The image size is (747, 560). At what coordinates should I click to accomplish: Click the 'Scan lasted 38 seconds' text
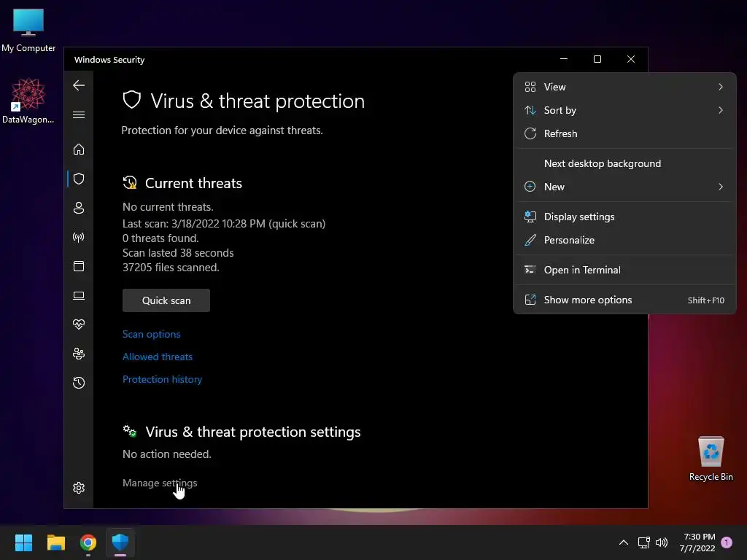coord(178,253)
